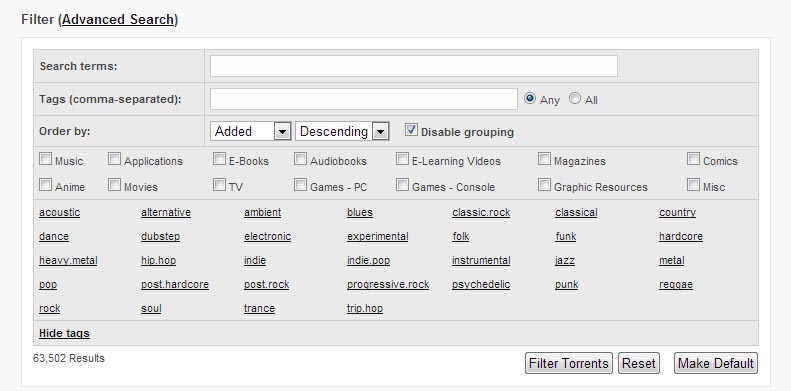Viewport: 791px width, 391px height.
Task: Select the electronic tag
Action: [267, 237]
